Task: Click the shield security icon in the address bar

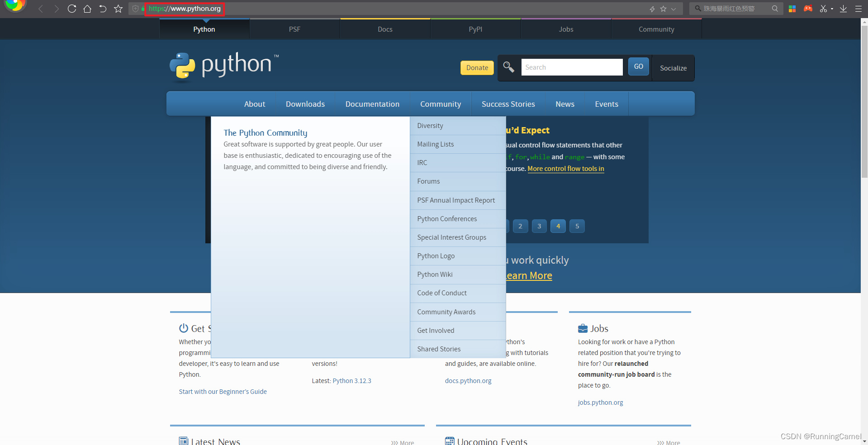Action: point(135,9)
